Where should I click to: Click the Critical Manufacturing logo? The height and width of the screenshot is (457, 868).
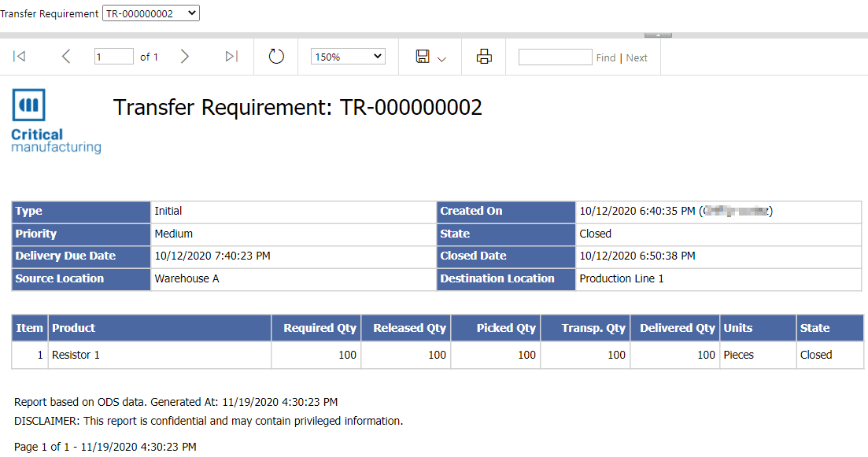coord(55,121)
